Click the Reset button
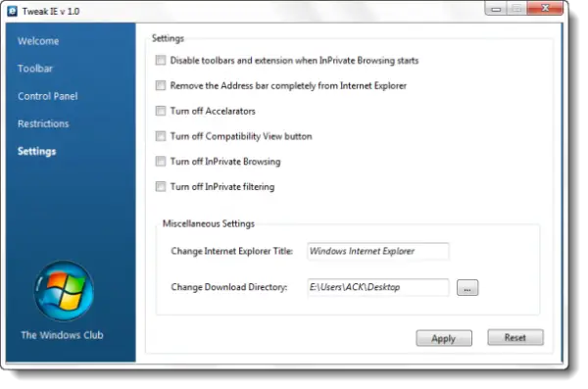The width and height of the screenshot is (588, 389). click(515, 337)
